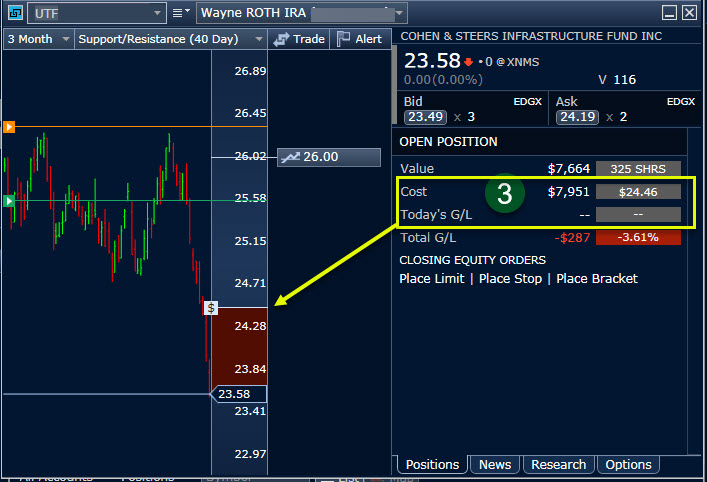Select the Options tab
The height and width of the screenshot is (482, 707).
[x=628, y=464]
